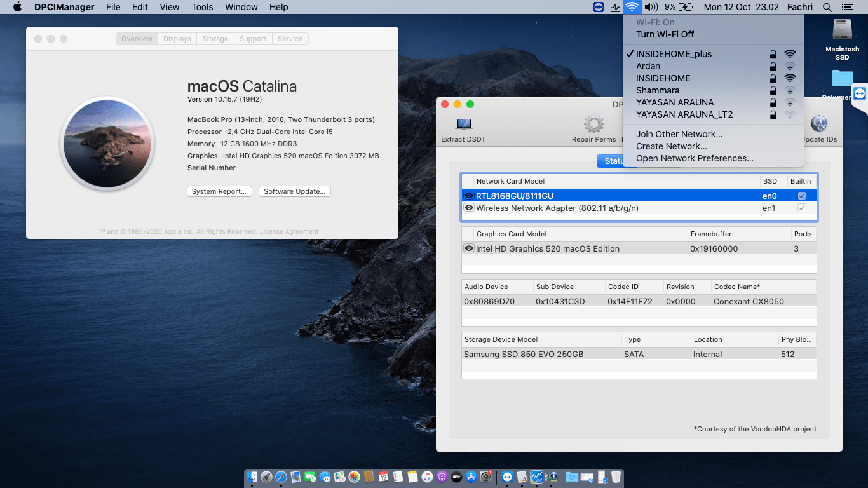Open Calendar from the Dock
Image resolution: width=868 pixels, height=488 pixels.
pyautogui.click(x=383, y=477)
